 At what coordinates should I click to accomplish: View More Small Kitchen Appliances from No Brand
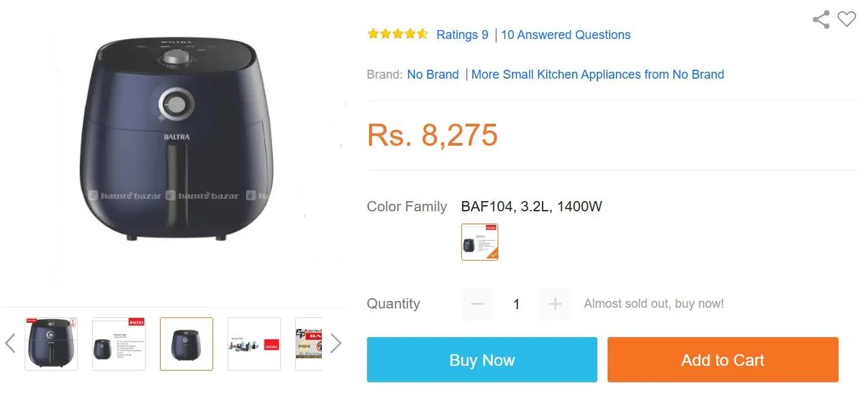(x=597, y=75)
